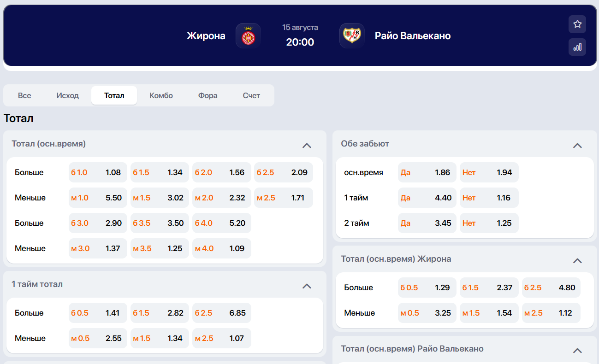Image resolution: width=599 pixels, height=364 pixels.
Task: Click the Girona club crest
Action: [x=249, y=35]
